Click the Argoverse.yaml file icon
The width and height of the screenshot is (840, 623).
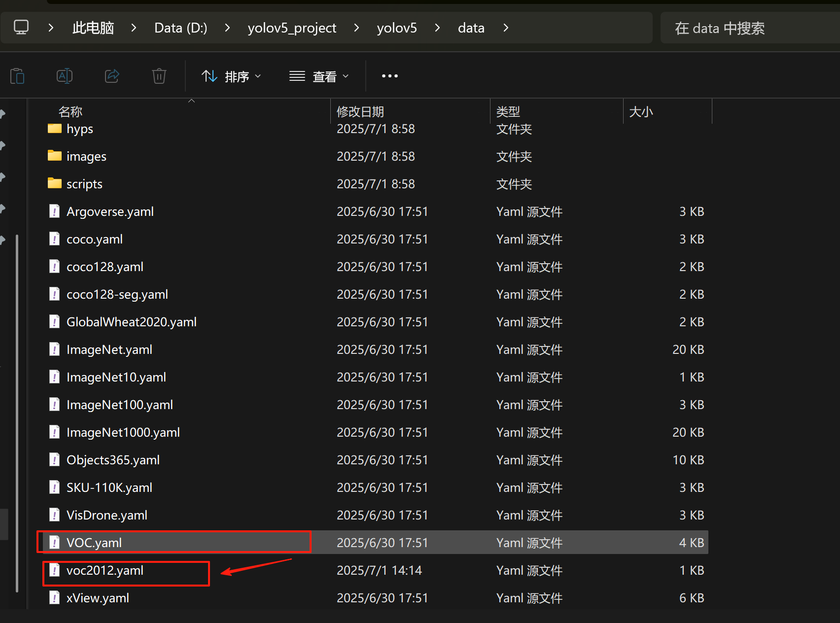coord(55,211)
